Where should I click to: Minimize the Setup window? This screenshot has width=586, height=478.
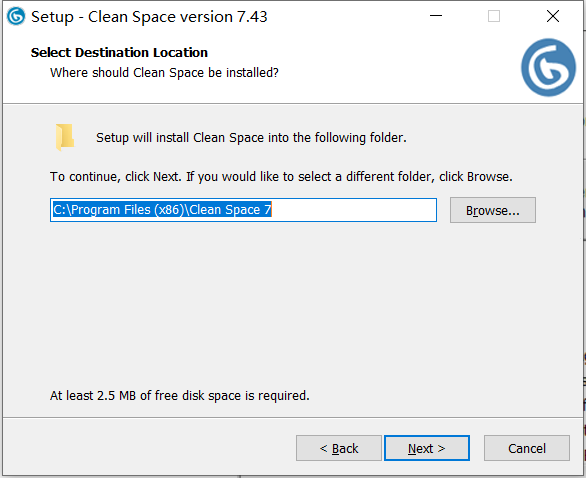coord(436,16)
